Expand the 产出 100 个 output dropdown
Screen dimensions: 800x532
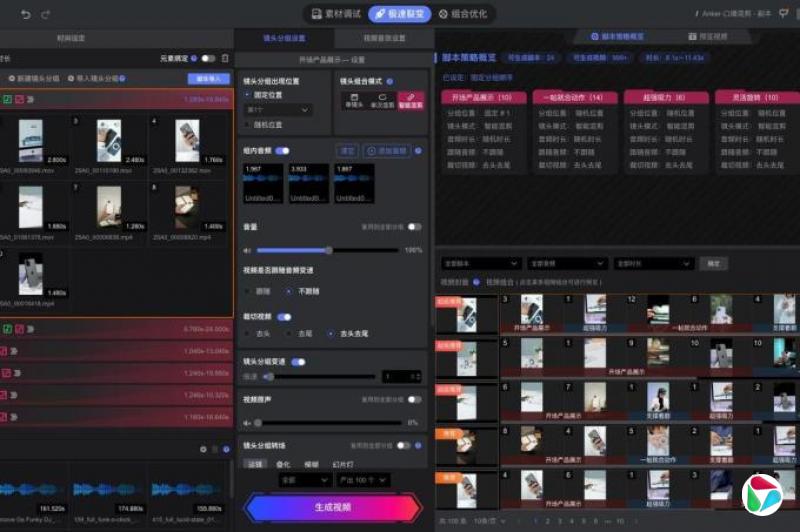(364, 480)
